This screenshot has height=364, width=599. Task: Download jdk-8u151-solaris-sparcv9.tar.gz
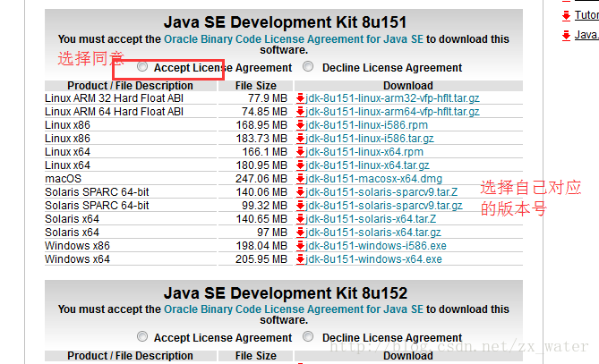point(383,206)
